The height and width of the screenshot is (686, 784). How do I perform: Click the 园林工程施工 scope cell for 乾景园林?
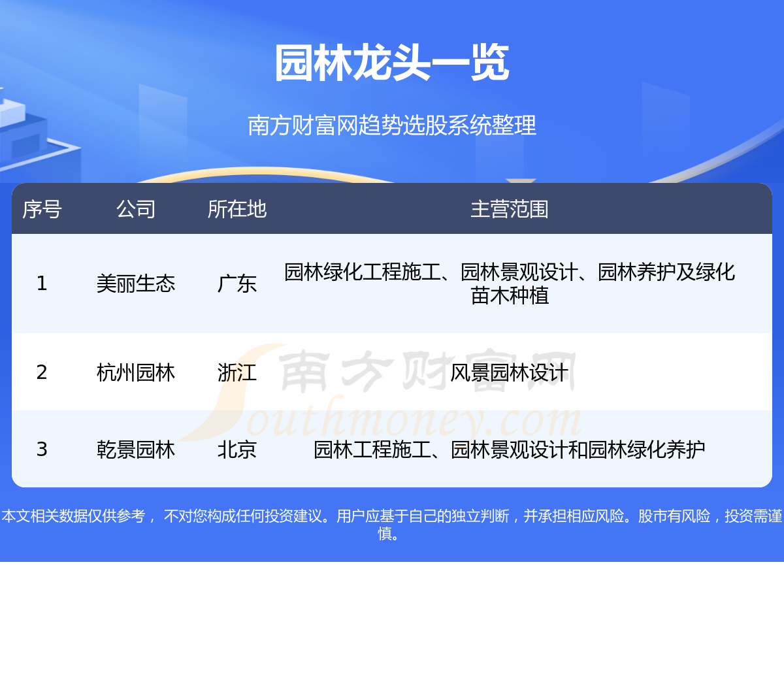[x=510, y=449]
